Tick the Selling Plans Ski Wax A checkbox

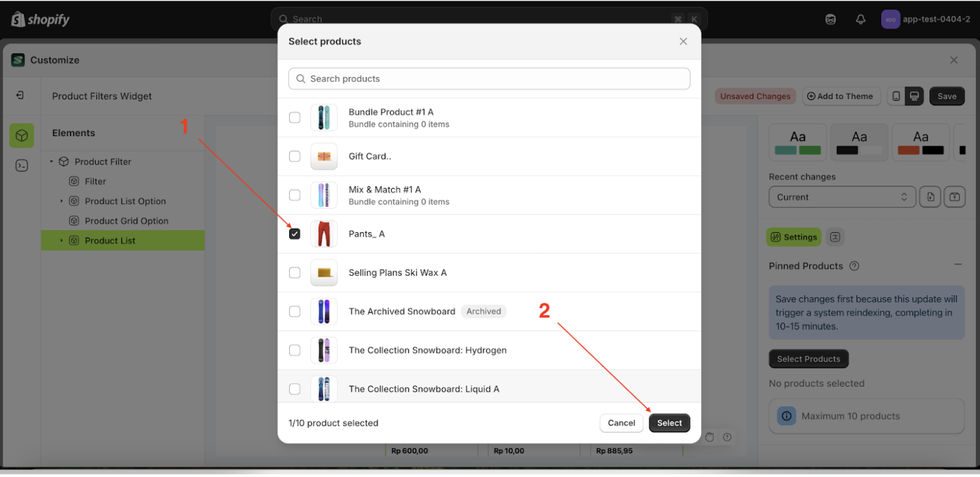(x=294, y=272)
